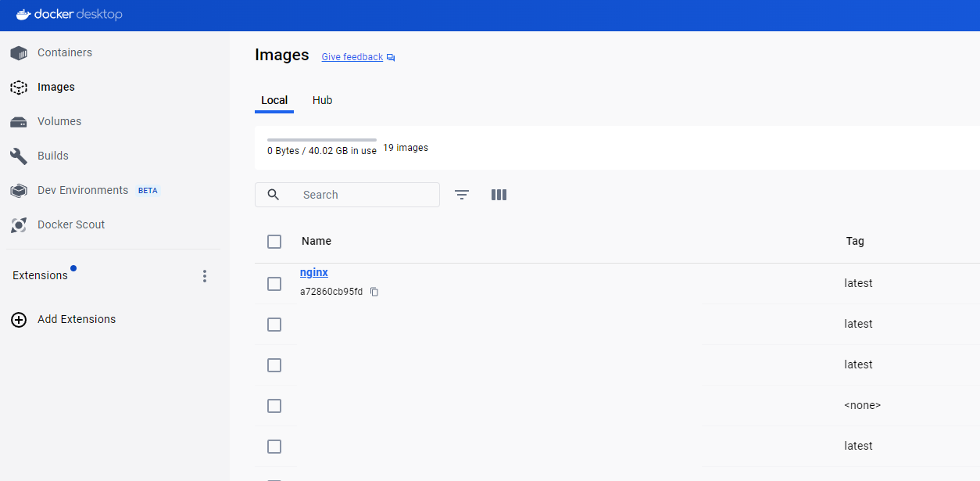
Task: Click the Images page heading
Action: pyautogui.click(x=282, y=55)
